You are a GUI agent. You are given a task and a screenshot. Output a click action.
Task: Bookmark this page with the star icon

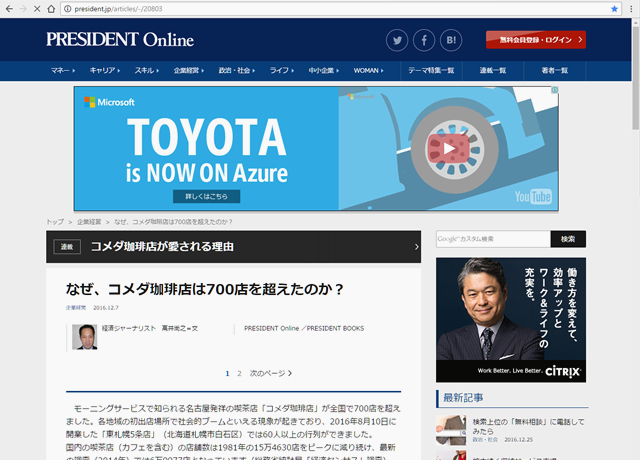pyautogui.click(x=613, y=8)
